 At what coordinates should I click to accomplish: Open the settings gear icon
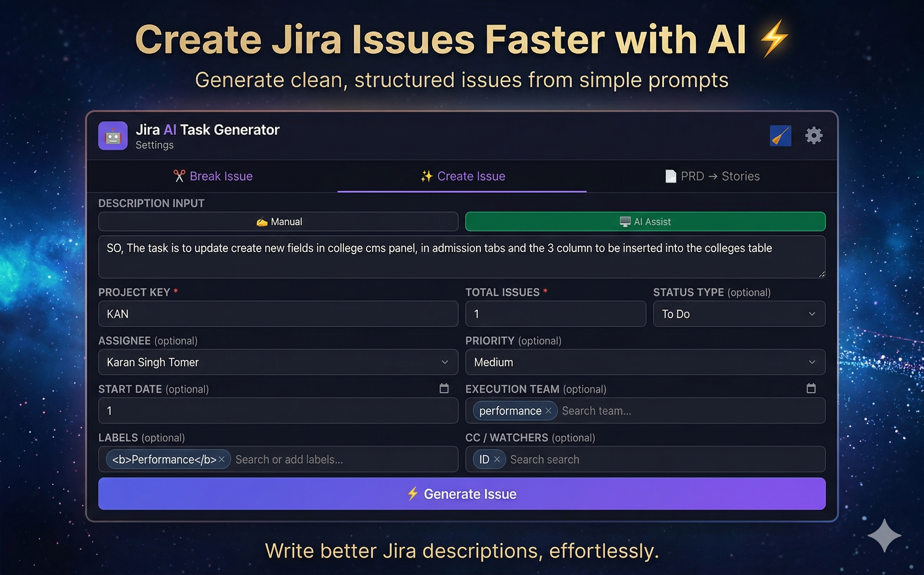[813, 135]
